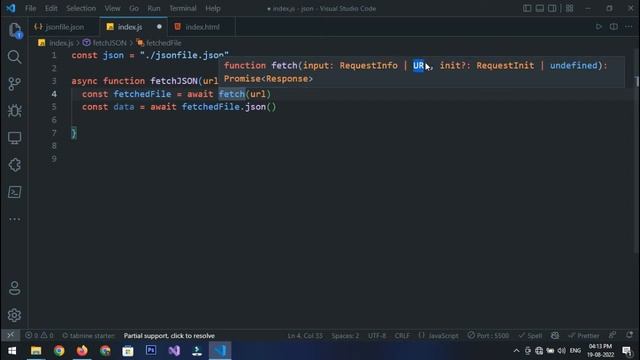Run the code with the play icon
The image size is (640, 360).
coord(599,27)
